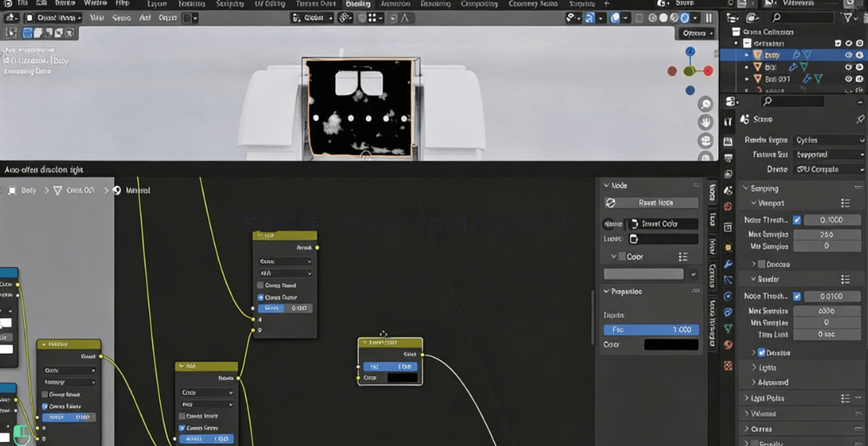This screenshot has height=446, width=868.
Task: Toggle the Noise Threshold checkbox under Render
Action: (798, 295)
